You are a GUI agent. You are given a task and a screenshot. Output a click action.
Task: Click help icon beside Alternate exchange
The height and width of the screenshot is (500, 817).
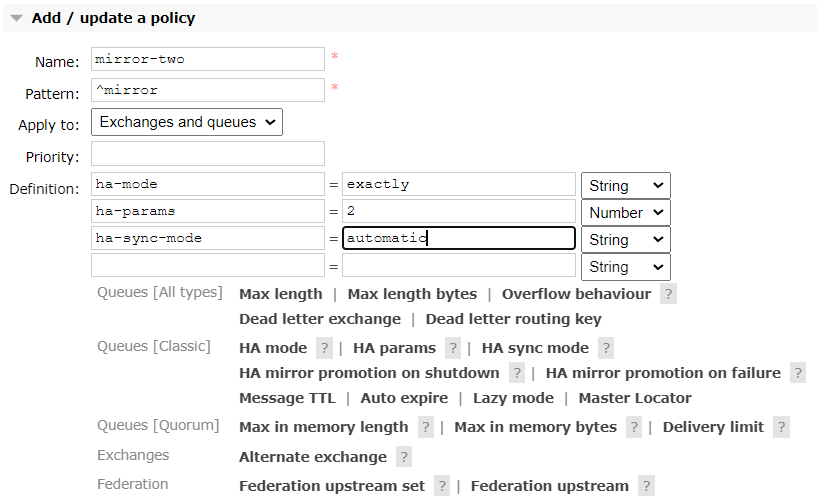[x=404, y=457]
